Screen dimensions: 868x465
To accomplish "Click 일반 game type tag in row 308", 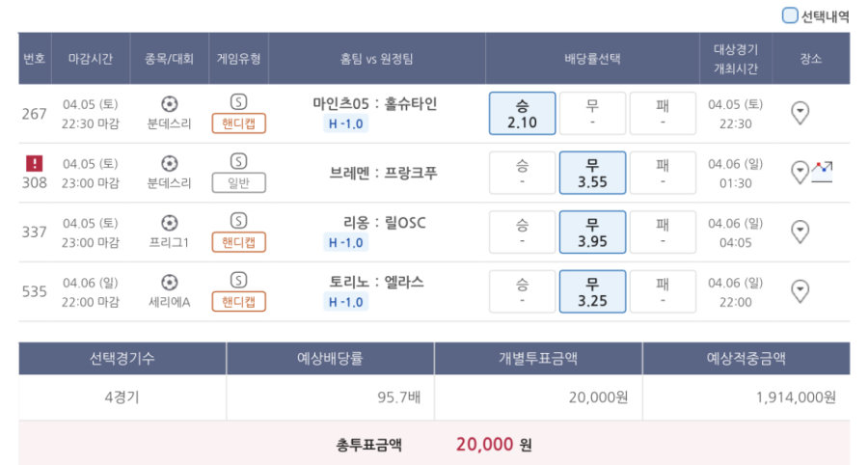I will [238, 182].
